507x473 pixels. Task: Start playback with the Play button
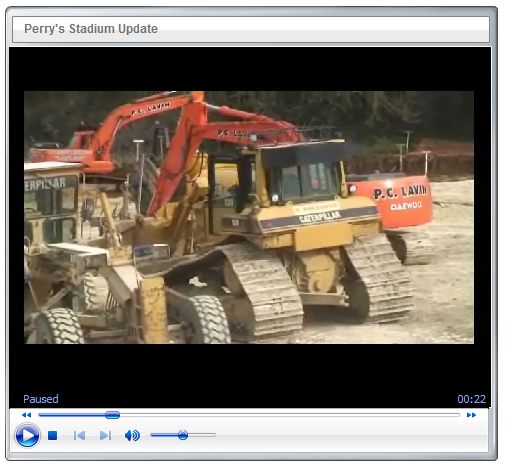point(27,435)
